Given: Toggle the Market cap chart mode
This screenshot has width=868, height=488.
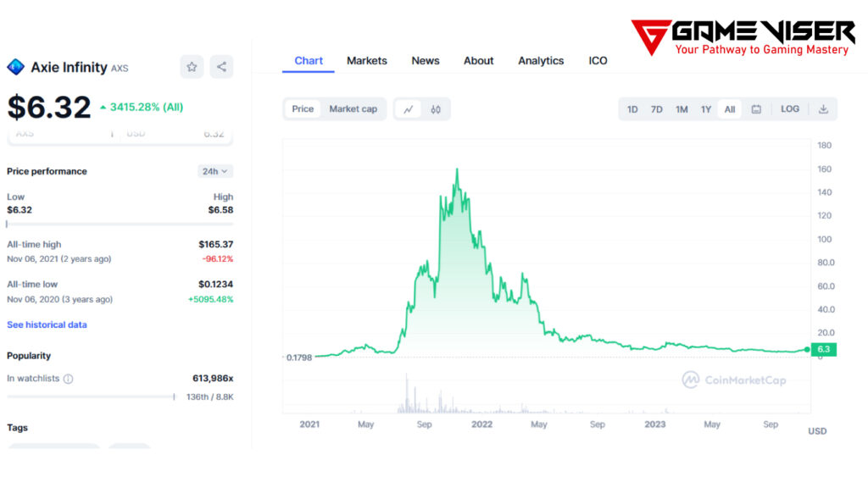Looking at the screenshot, I should [353, 109].
